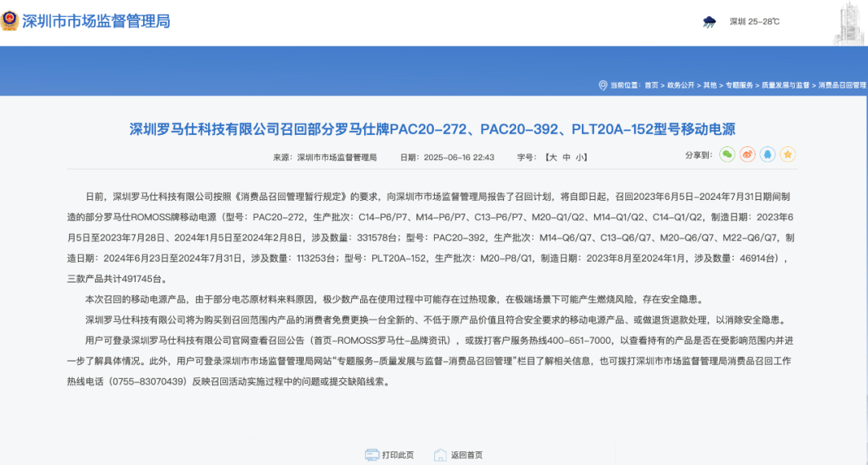Click the phone number 0755-83070439
Viewport: 868px width, 465px height.
click(148, 381)
